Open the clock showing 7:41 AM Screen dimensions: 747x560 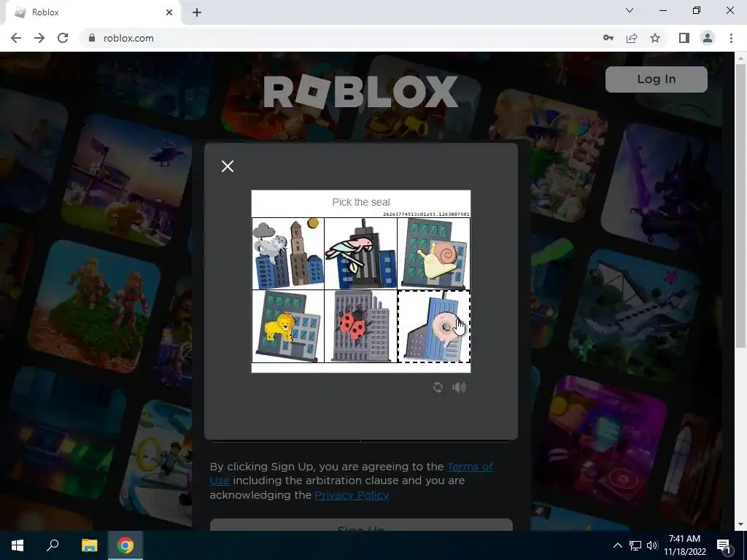684,545
